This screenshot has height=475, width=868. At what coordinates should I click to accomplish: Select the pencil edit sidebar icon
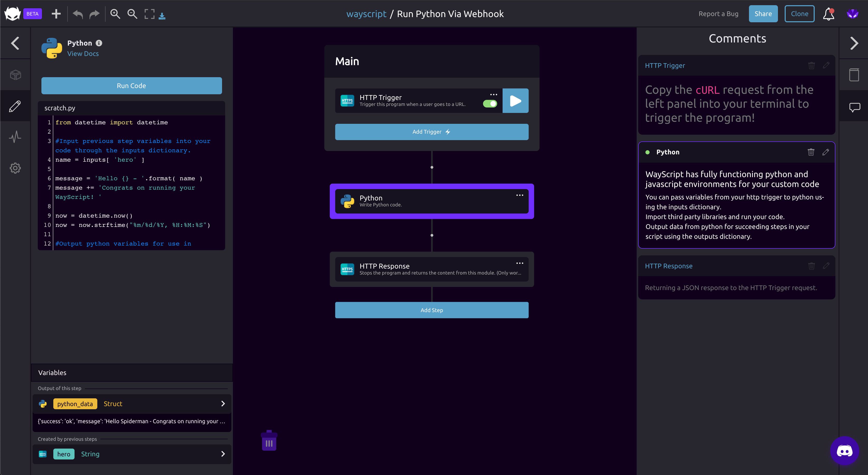tap(15, 106)
